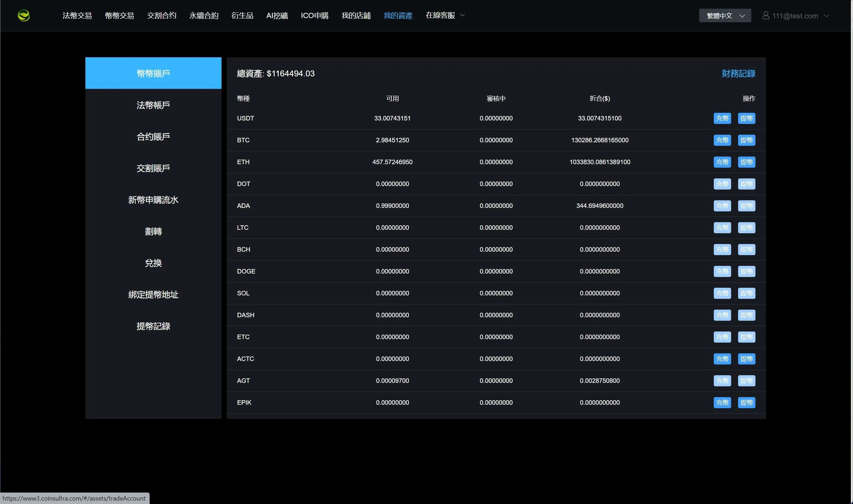Select 法幣帳戶 in sidebar
This screenshot has height=504, width=853.
pyautogui.click(x=153, y=105)
